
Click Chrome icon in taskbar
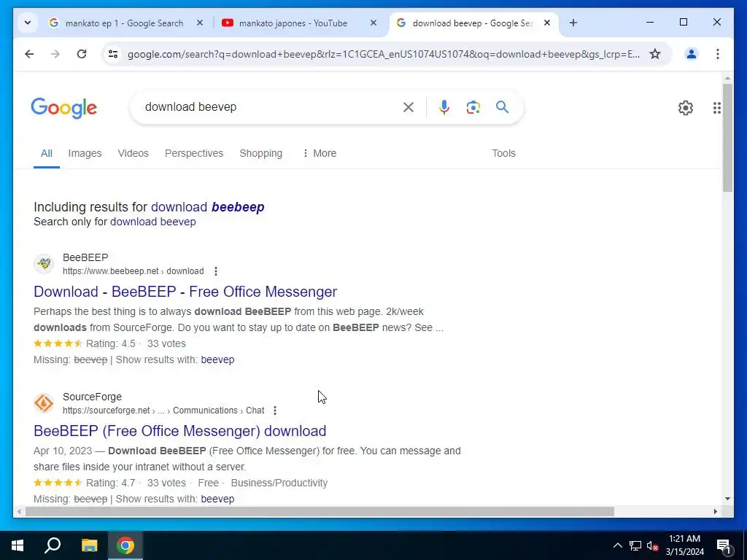125,545
